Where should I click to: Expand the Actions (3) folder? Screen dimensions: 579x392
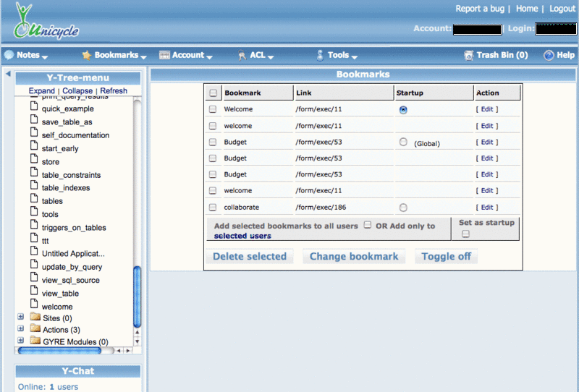[20, 329]
